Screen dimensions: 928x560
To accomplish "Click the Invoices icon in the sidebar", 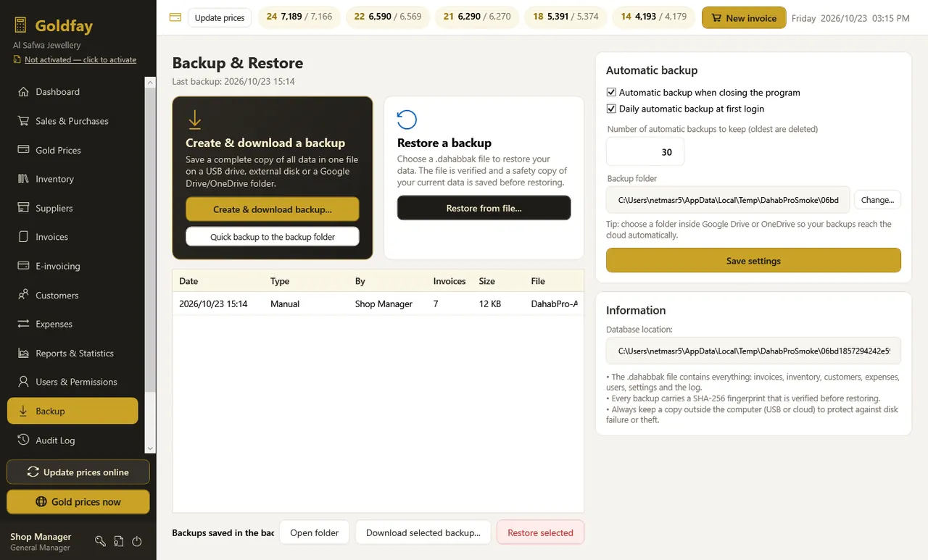I will (x=22, y=237).
